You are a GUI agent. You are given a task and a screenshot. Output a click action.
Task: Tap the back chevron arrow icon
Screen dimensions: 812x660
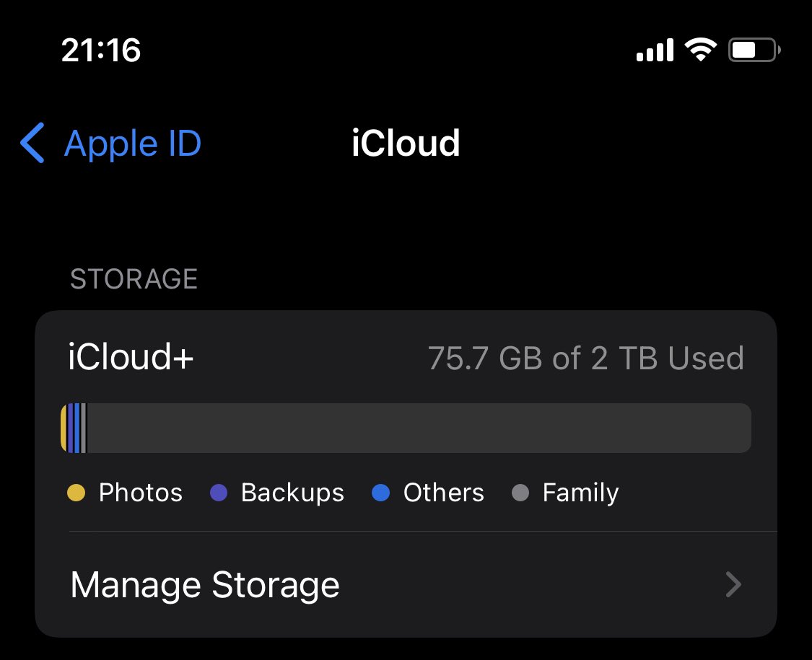(x=32, y=143)
